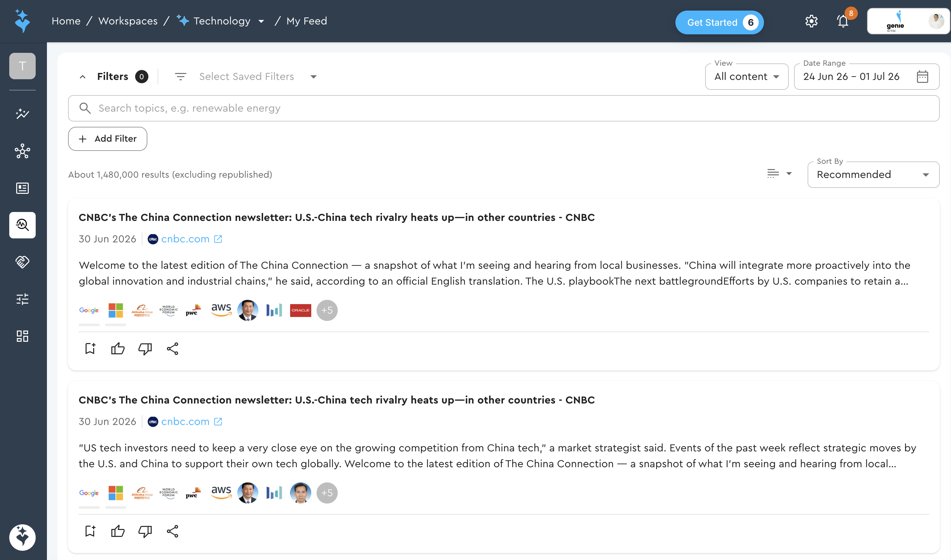Viewport: 951px width, 560px height.
Task: Like the first CNBC article
Action: [x=118, y=348]
